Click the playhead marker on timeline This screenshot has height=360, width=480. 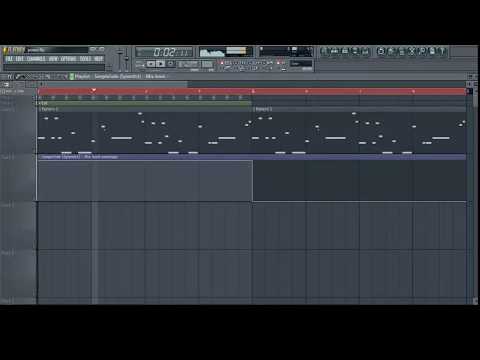tap(94, 90)
